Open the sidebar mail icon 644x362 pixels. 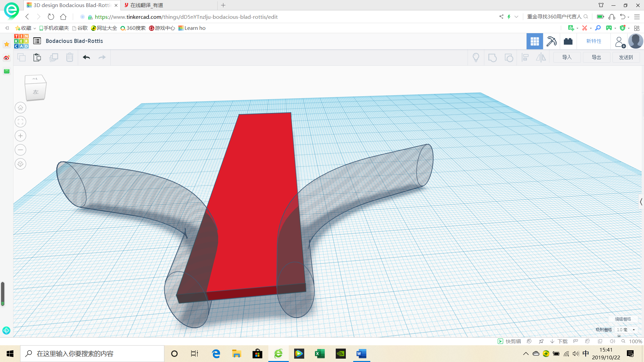pyautogui.click(x=7, y=71)
